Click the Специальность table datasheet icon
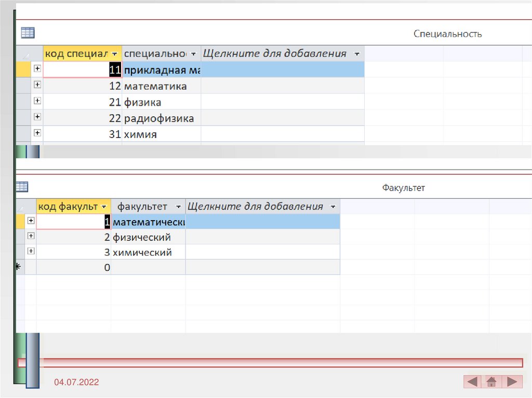 click(x=28, y=33)
